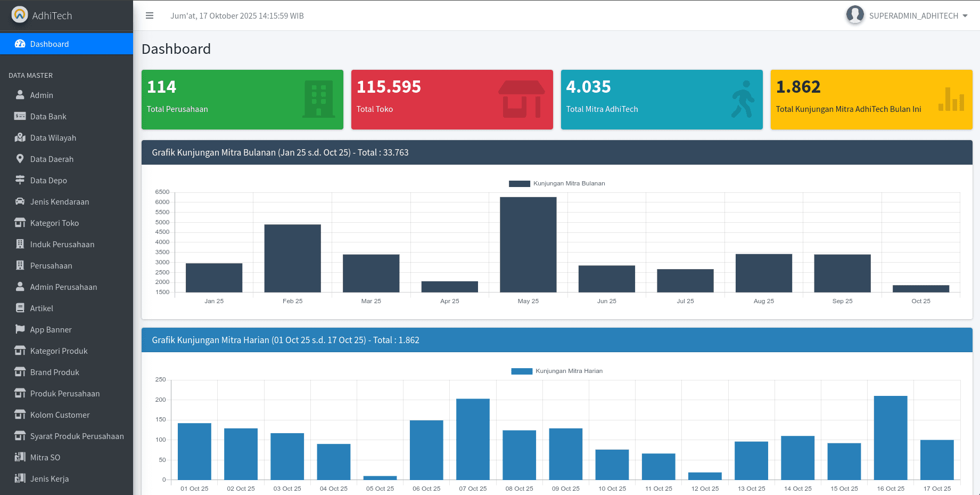Click the Kategori Toko store icon

coord(20,223)
